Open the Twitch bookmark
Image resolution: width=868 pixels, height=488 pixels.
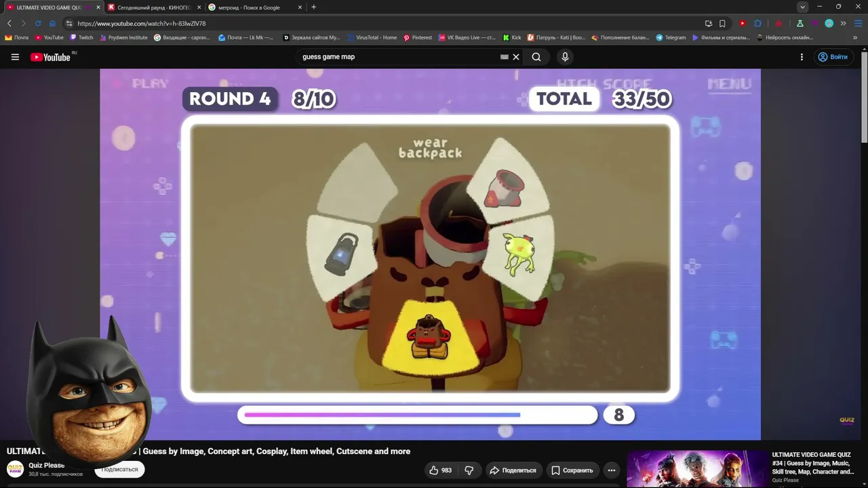(x=81, y=38)
